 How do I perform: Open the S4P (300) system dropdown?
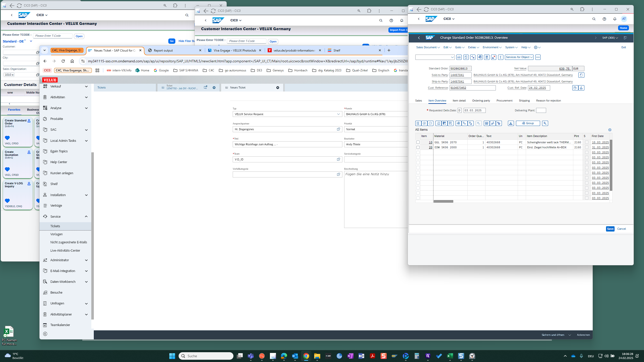610,38
